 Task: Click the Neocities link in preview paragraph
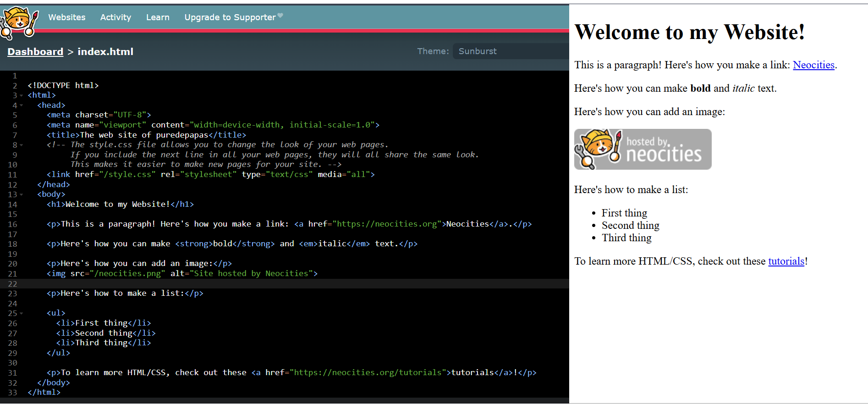813,65
